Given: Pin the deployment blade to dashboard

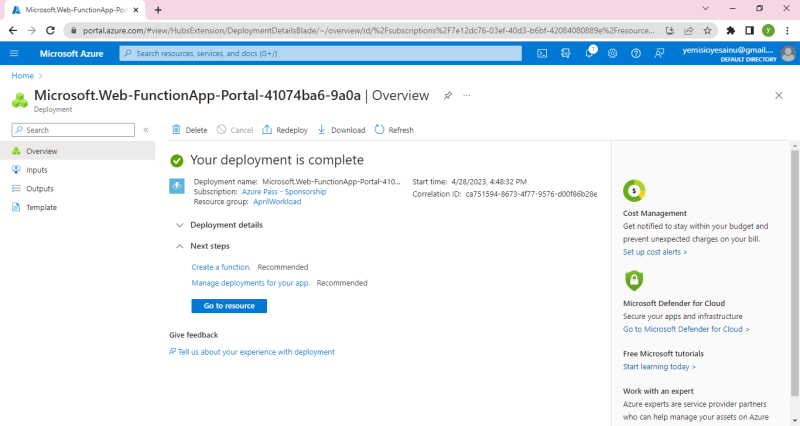Looking at the screenshot, I should coord(447,95).
